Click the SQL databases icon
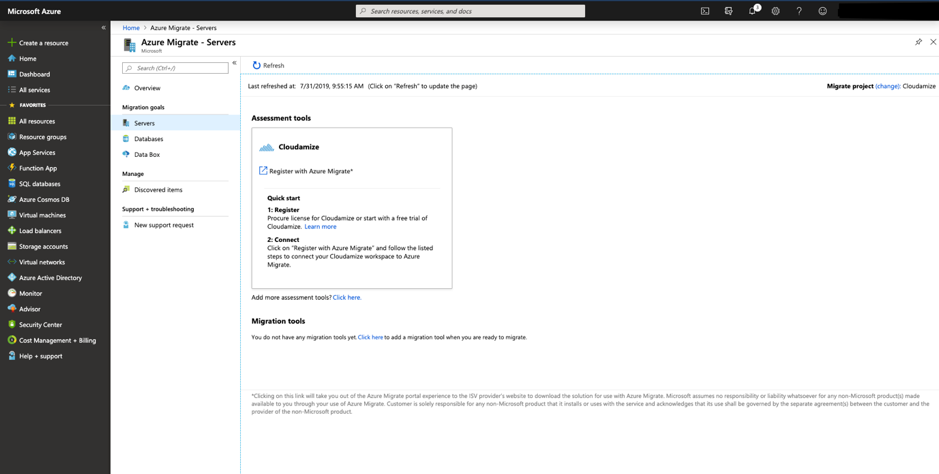 tap(11, 184)
